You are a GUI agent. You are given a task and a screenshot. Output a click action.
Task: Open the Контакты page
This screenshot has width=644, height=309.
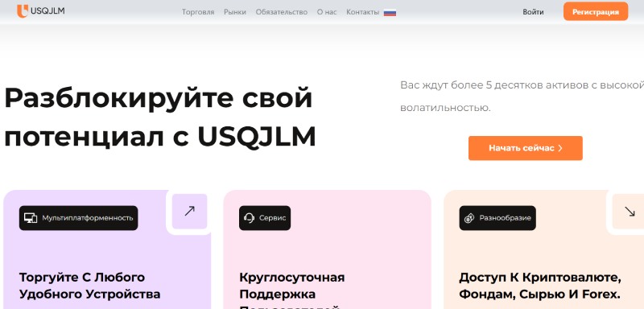coord(363,12)
